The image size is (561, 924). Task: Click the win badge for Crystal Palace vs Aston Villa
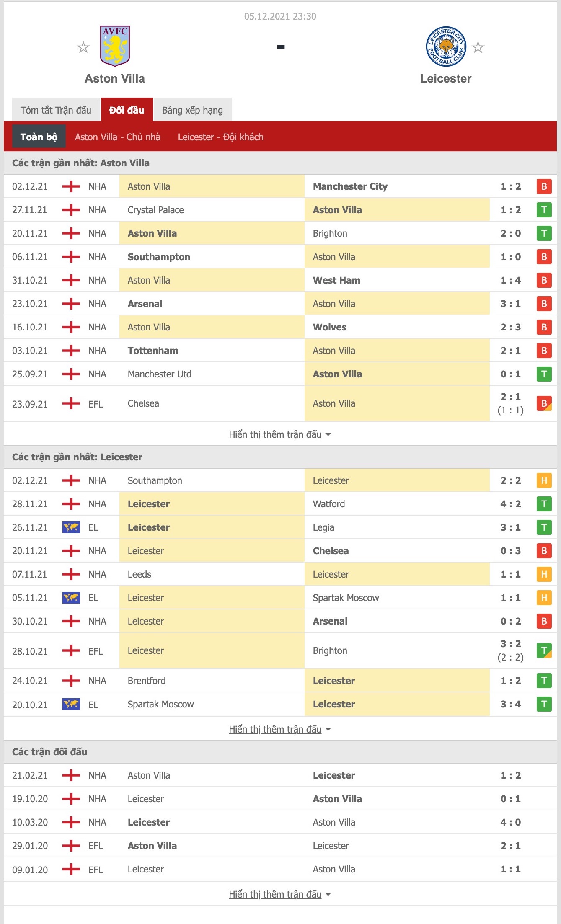tap(544, 210)
